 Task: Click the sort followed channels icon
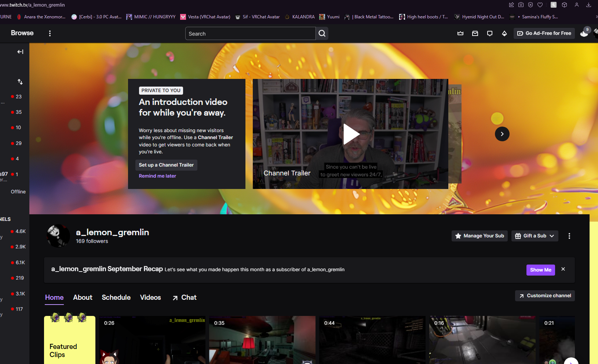(20, 82)
